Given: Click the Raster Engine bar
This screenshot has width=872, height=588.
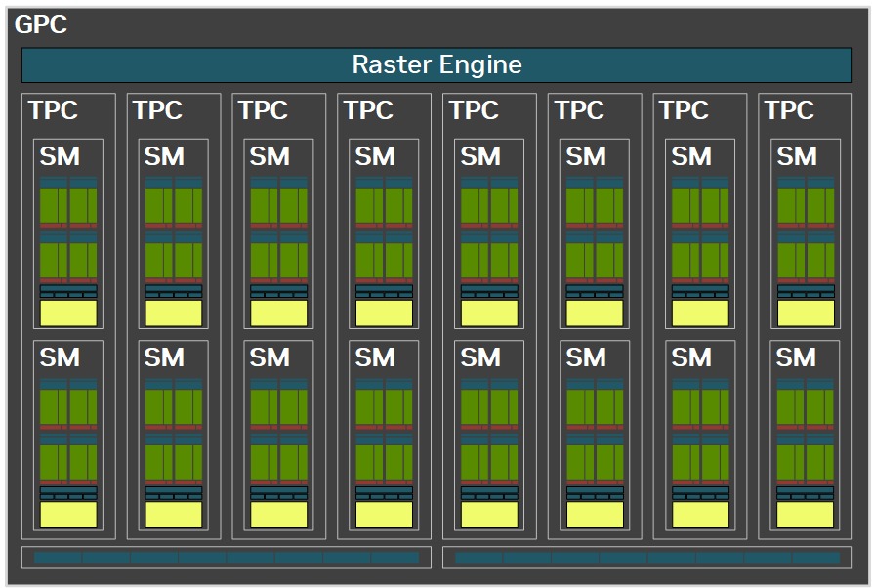Looking at the screenshot, I should coord(436,65).
